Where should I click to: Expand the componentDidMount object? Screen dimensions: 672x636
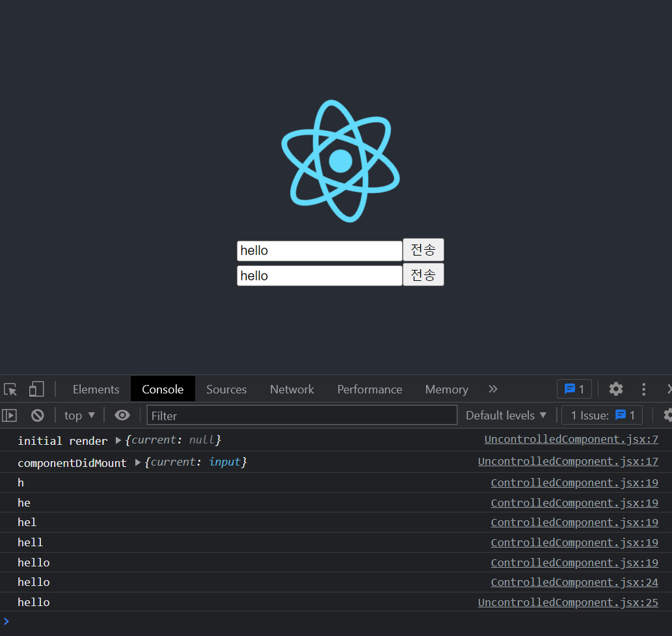[x=137, y=462]
